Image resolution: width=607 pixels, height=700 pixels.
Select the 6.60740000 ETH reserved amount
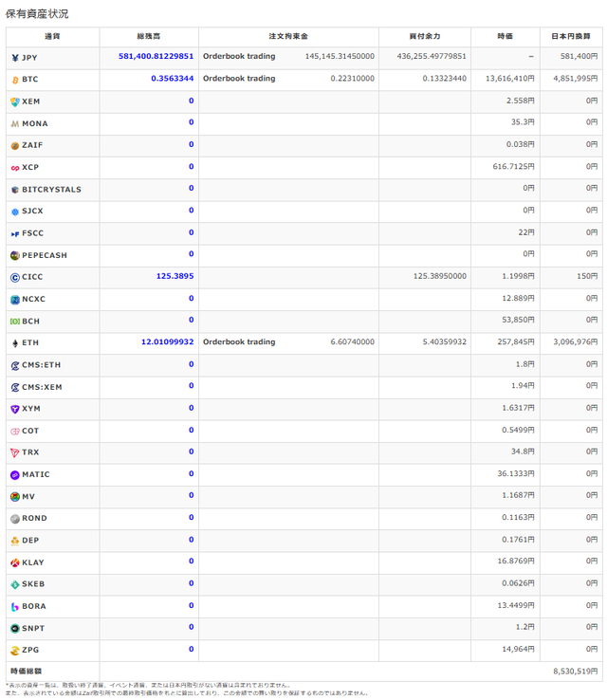(x=353, y=342)
